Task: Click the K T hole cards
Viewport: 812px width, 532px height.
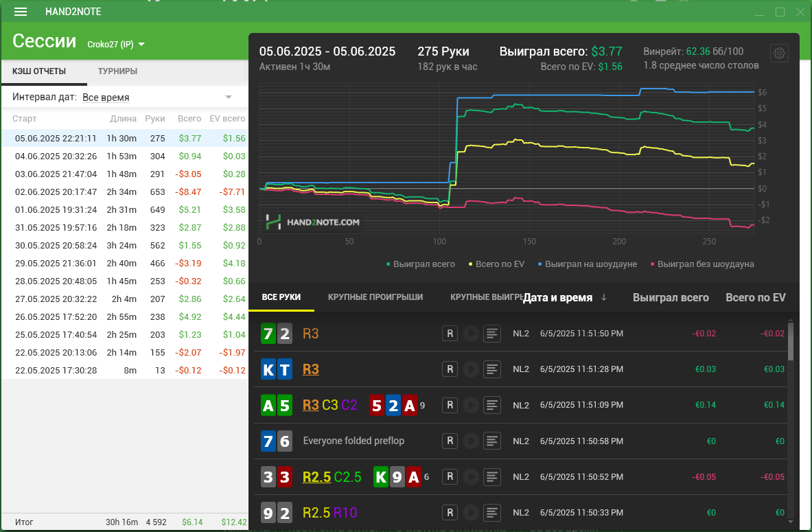Action: 277,369
